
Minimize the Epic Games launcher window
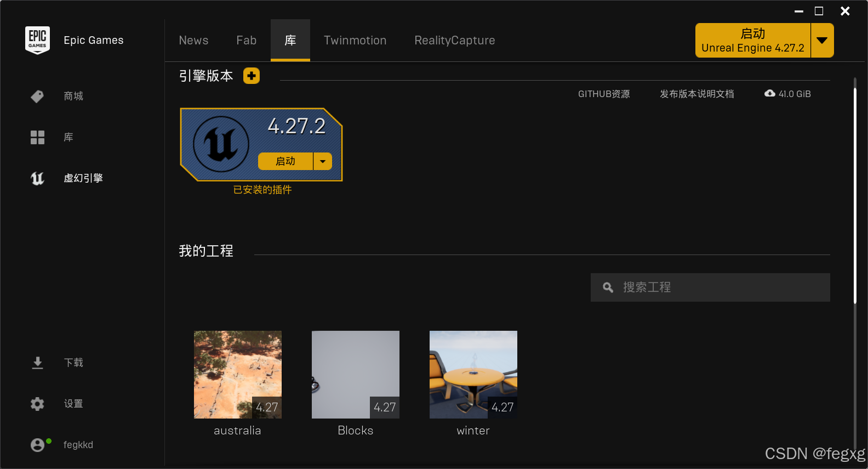[799, 11]
